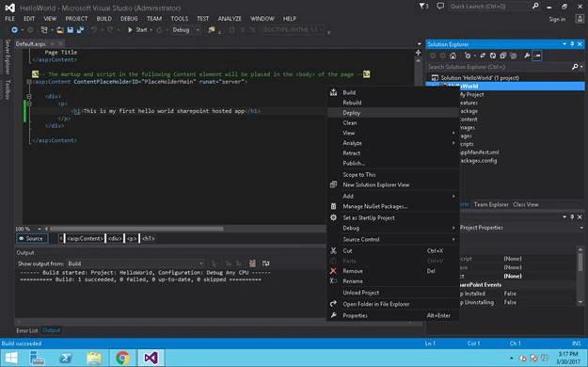Expand the Add submenu in context menu

(x=393, y=196)
